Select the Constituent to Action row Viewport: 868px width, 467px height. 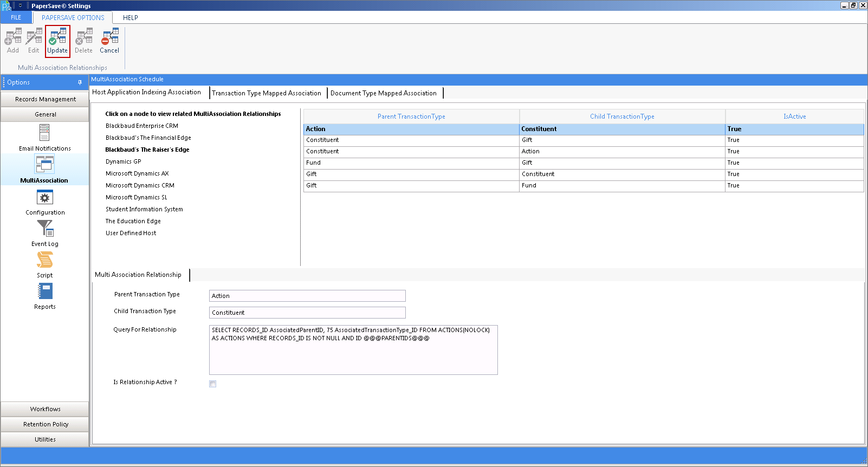pyautogui.click(x=584, y=152)
